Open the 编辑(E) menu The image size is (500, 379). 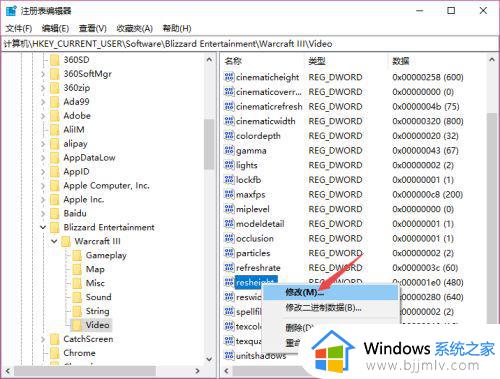[55, 28]
